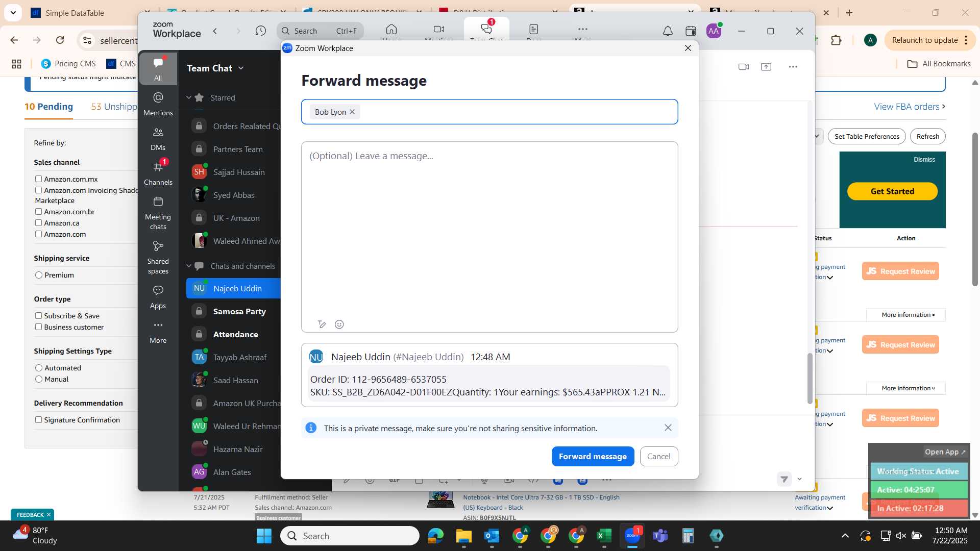Click Forward message button
The image size is (980, 551).
pyautogui.click(x=593, y=456)
